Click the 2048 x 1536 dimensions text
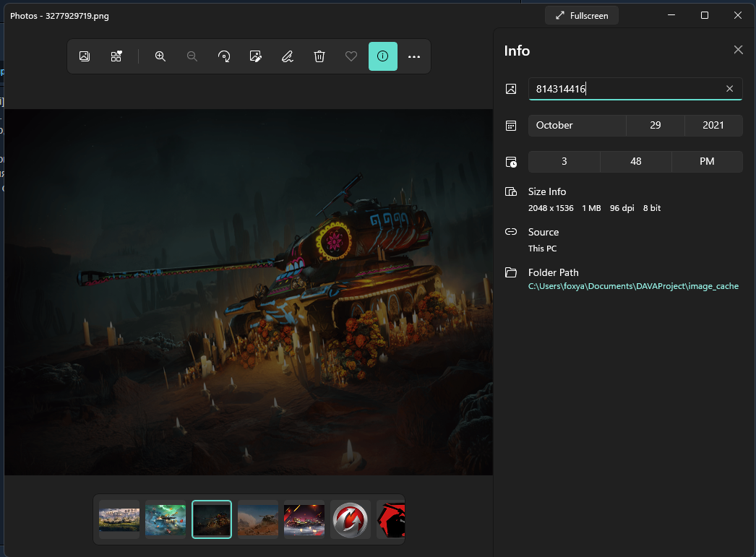 (551, 208)
